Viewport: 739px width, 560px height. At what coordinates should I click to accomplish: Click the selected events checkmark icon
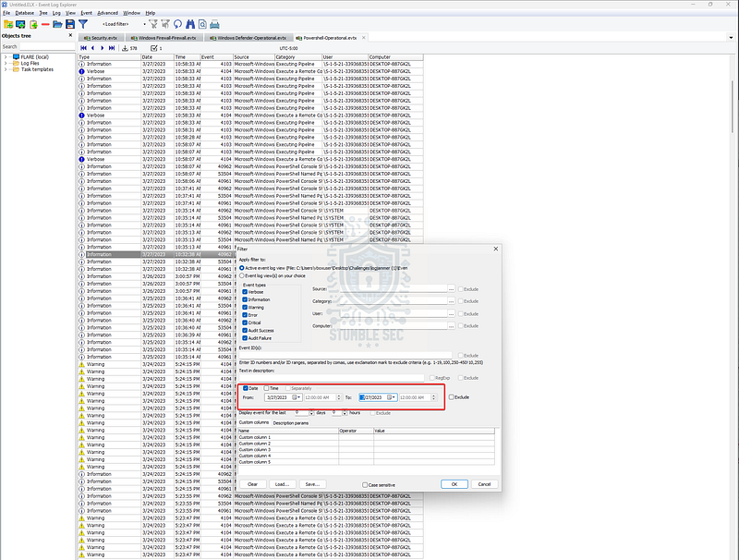click(x=153, y=48)
